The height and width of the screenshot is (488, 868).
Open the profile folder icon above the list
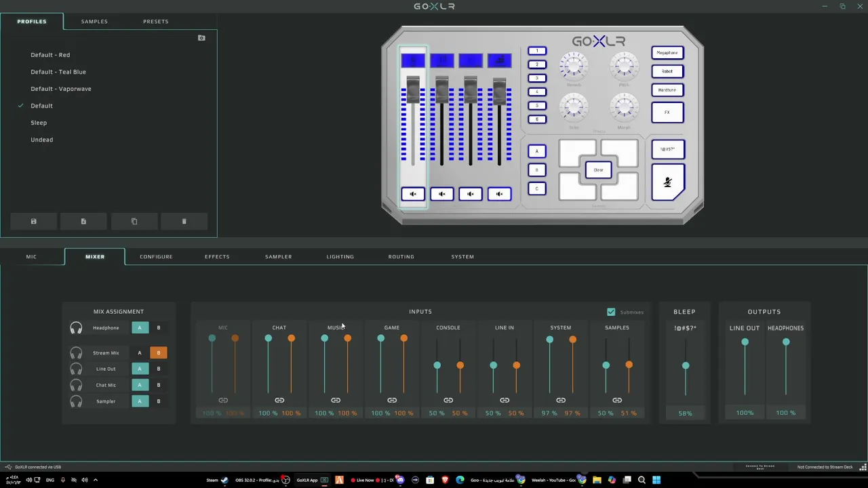201,38
